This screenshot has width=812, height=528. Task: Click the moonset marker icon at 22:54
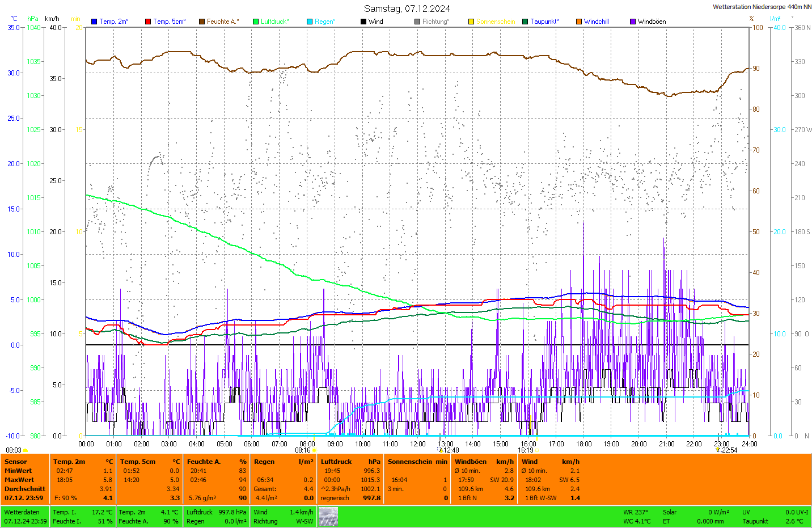718,450
